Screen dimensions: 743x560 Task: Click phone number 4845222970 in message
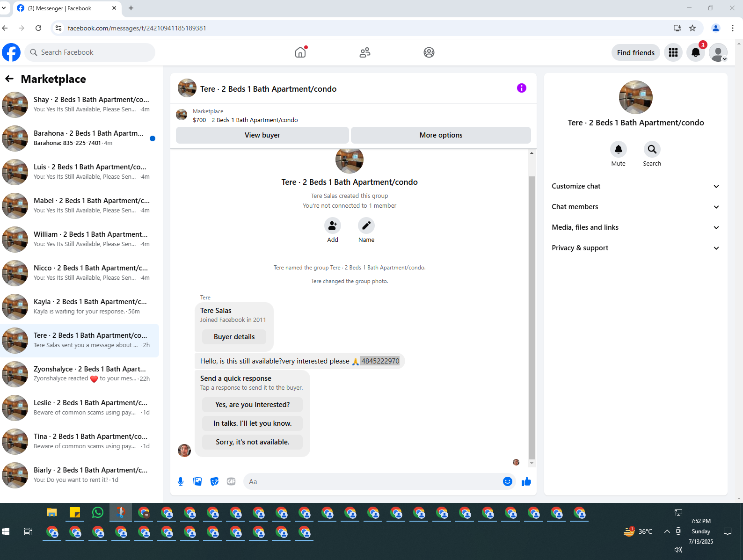pos(380,361)
